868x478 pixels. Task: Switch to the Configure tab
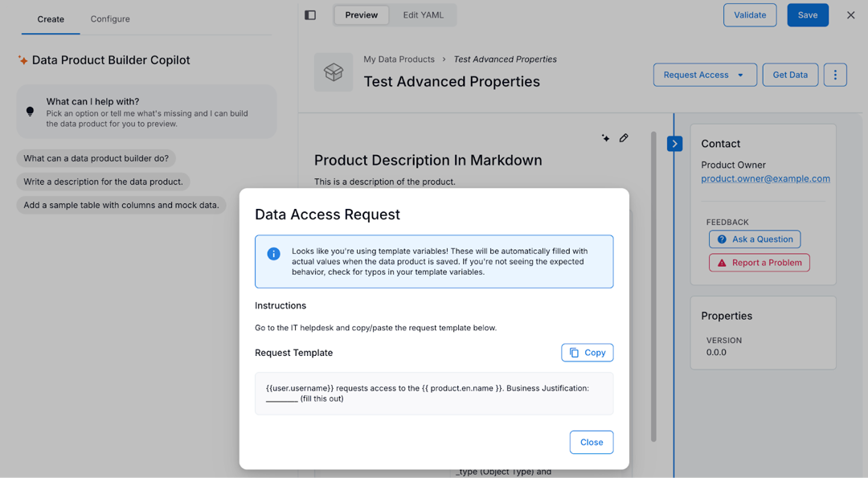pos(109,18)
